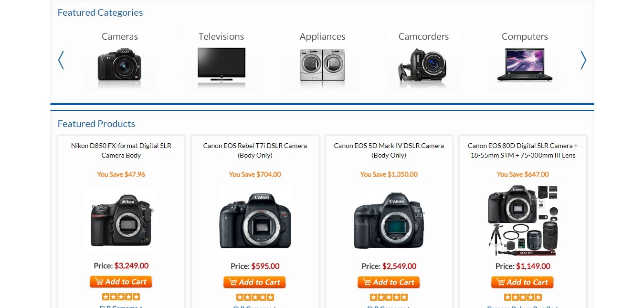Click the right carousel arrow in Featured Categories
This screenshot has height=308, width=644.
583,60
